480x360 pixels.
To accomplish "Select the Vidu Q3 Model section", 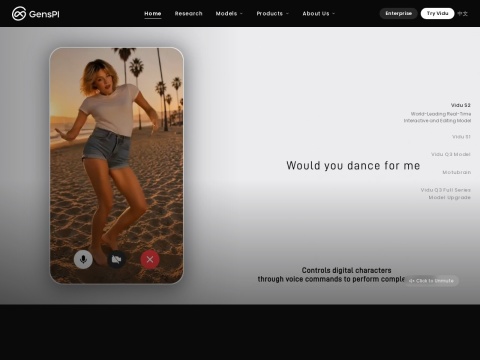I will (451, 154).
